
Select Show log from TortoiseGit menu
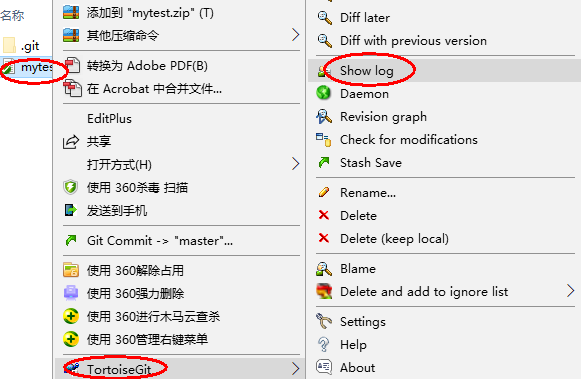click(441, 70)
